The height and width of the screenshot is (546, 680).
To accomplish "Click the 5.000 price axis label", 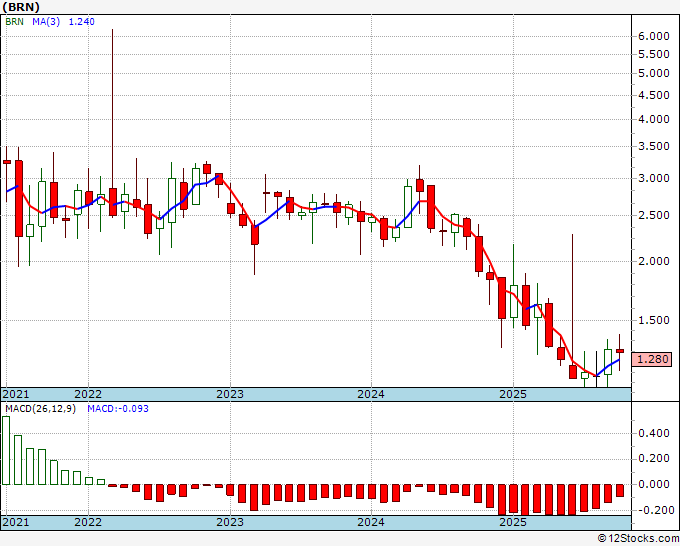I will (654, 73).
